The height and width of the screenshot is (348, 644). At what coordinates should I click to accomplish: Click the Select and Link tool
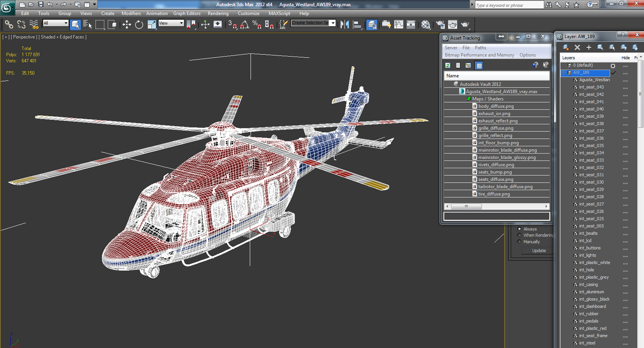point(9,24)
